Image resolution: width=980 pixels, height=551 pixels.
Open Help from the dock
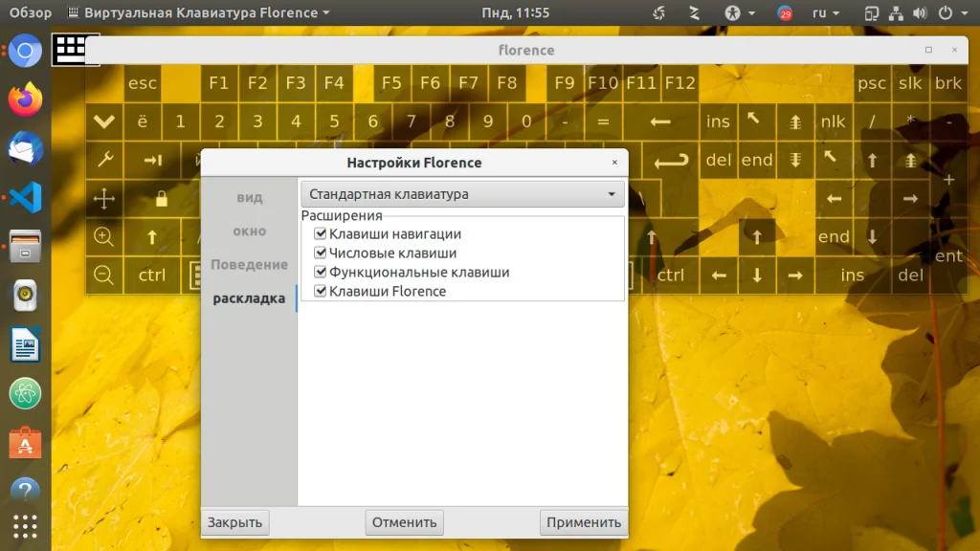tap(25, 491)
